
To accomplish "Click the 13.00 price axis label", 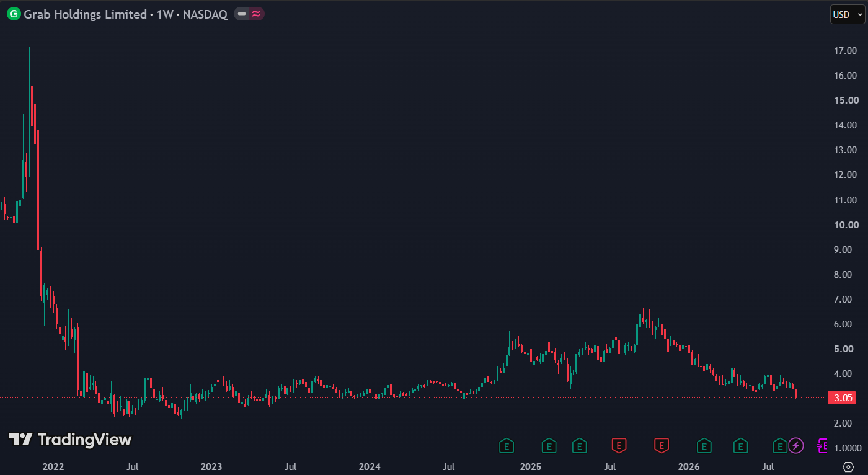I will tap(846, 150).
